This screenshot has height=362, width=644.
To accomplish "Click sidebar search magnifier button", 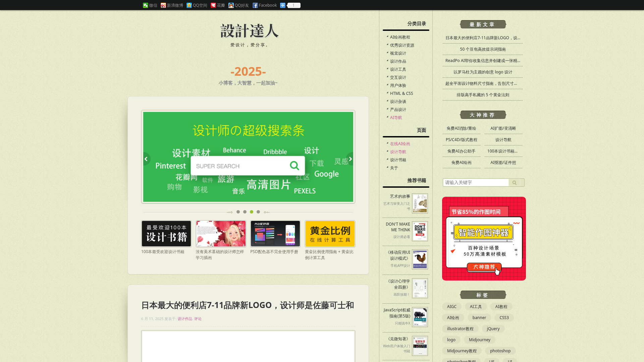I will click(x=514, y=183).
